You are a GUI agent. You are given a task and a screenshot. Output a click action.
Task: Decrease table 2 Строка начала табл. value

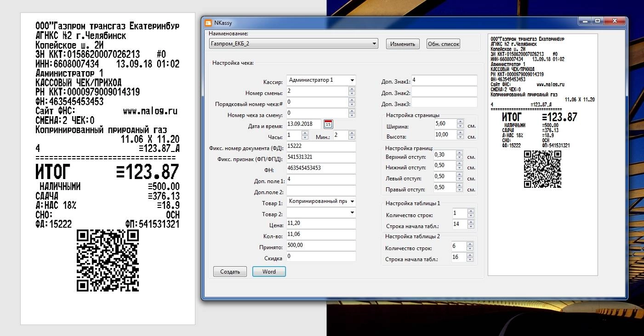(x=470, y=260)
